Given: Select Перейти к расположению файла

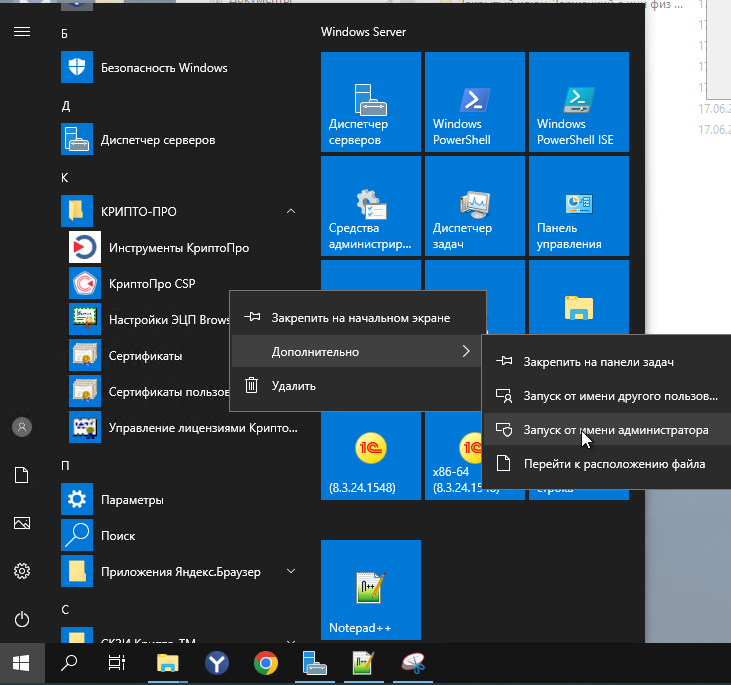Looking at the screenshot, I should click(607, 464).
